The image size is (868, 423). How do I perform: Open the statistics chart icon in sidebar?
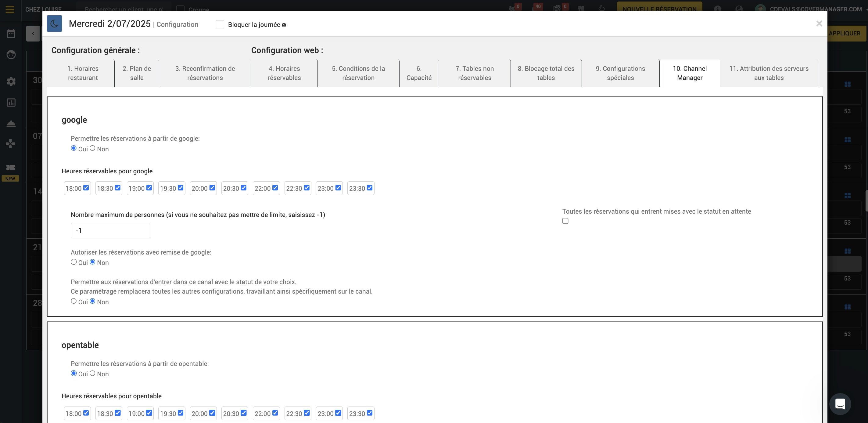[11, 103]
